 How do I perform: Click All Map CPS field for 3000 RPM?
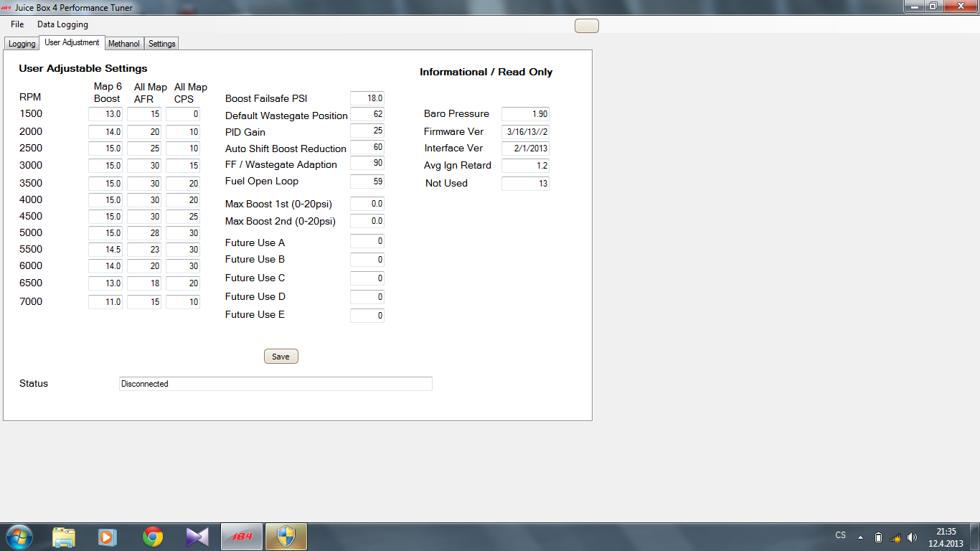pyautogui.click(x=183, y=166)
